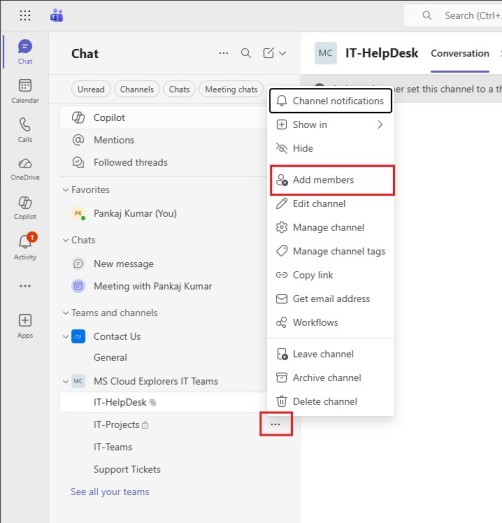Open Workflows from the context menu
The image size is (502, 523).
click(x=331, y=323)
